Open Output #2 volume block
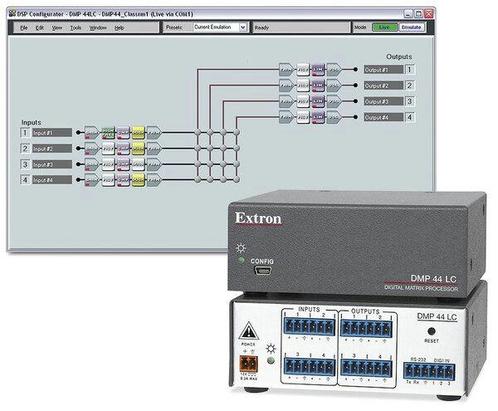This screenshot has height=411, width=498. coord(334,85)
